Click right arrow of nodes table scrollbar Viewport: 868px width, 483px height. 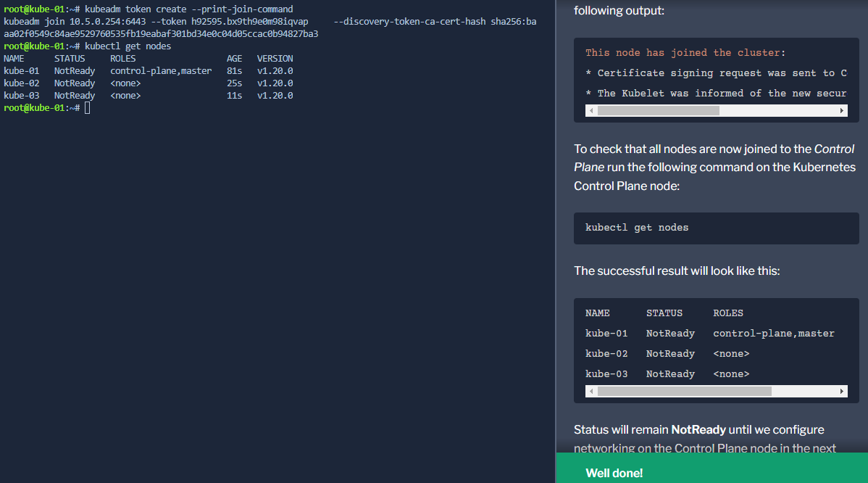pyautogui.click(x=841, y=392)
